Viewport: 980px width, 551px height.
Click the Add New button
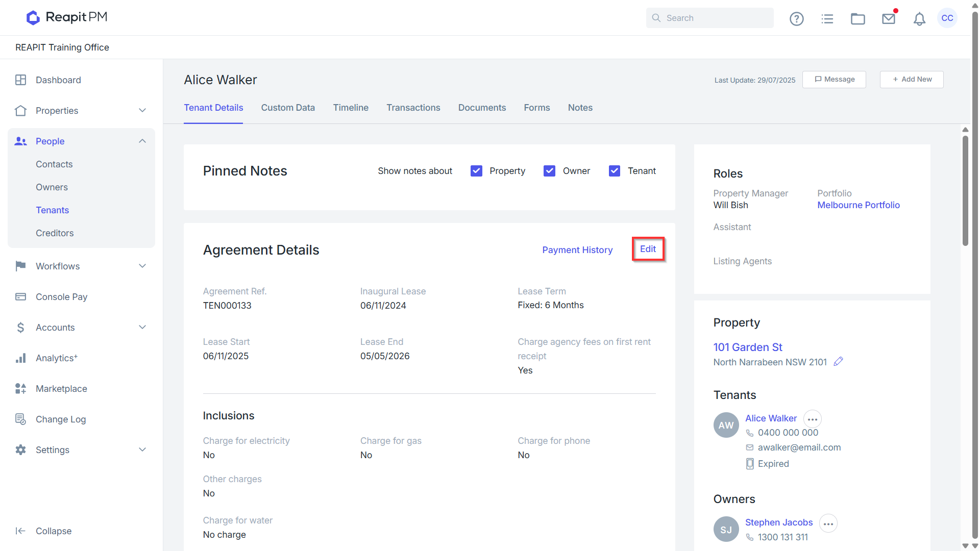click(x=912, y=80)
